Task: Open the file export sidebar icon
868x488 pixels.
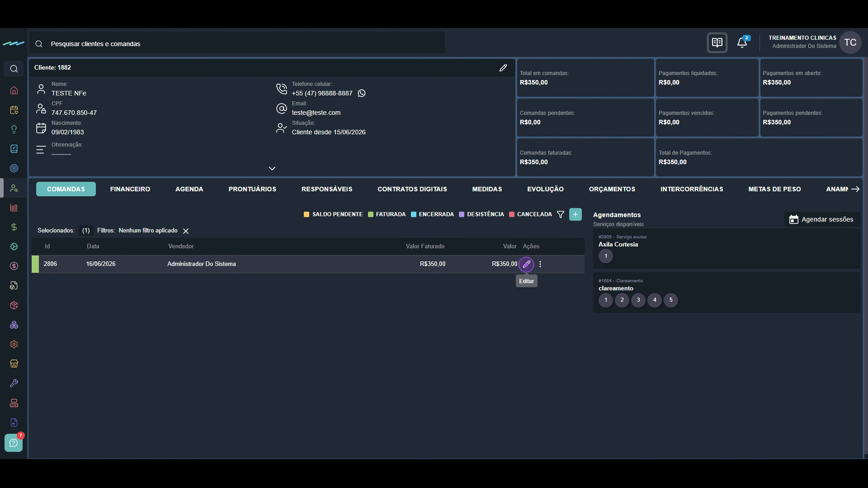Action: point(14,422)
